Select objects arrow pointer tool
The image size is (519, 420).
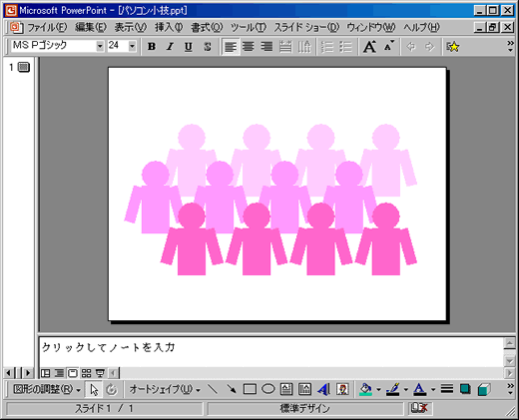pos(94,389)
